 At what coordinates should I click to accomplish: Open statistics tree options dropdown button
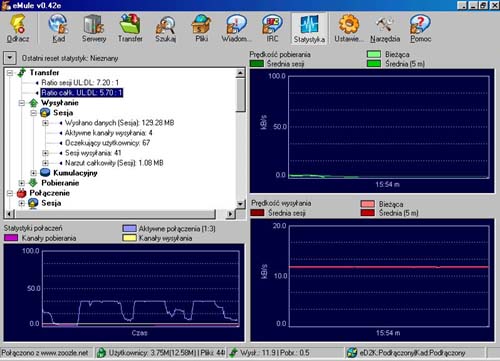click(10, 58)
